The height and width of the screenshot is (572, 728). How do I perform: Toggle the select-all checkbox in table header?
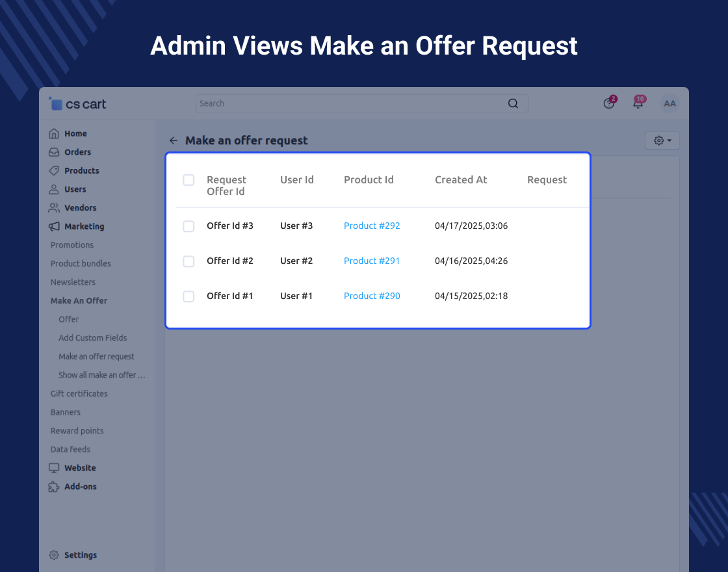pos(188,180)
